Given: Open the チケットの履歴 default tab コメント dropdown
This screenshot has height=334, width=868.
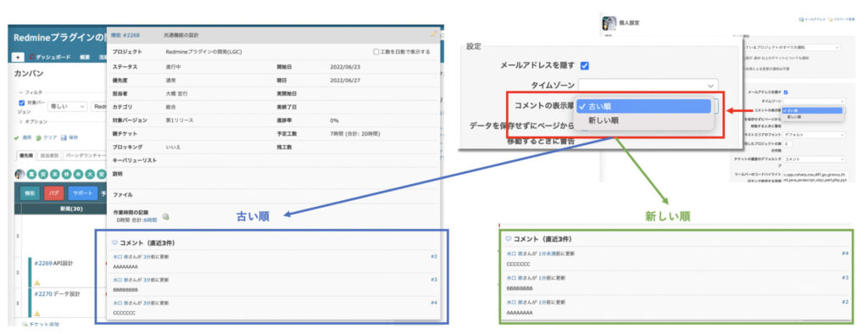Looking at the screenshot, I should click(814, 159).
